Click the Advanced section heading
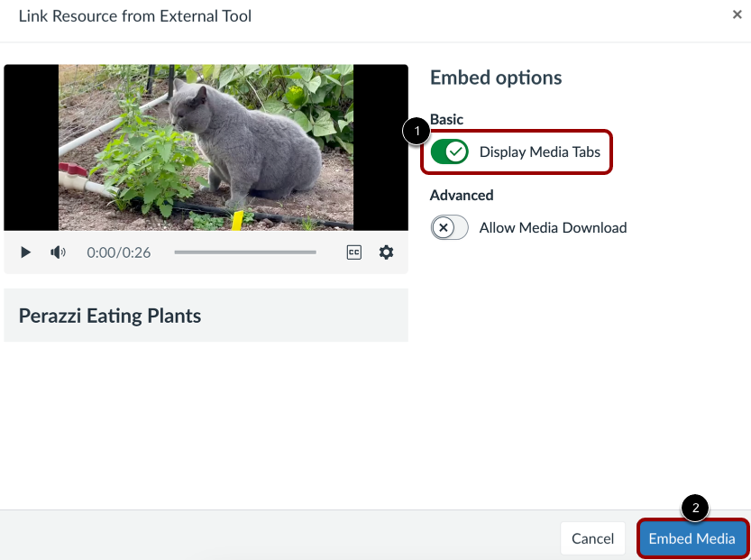Viewport: 751px width, 560px height. coord(462,195)
